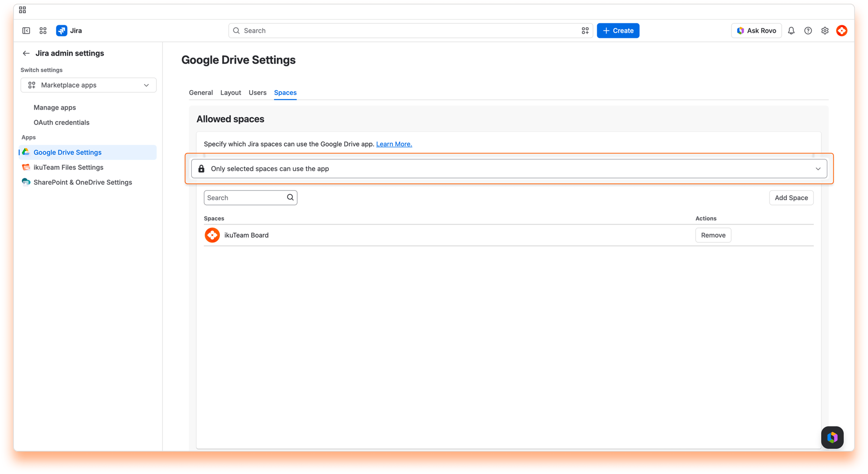The height and width of the screenshot is (474, 868).
Task: Click the back arrow beside Jira admin settings
Action: [x=26, y=53]
